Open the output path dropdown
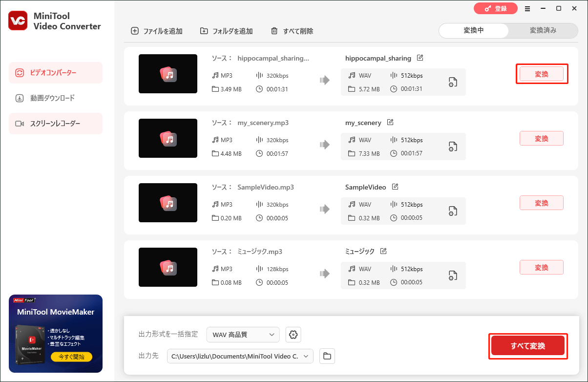This screenshot has width=588, height=382. [240, 356]
